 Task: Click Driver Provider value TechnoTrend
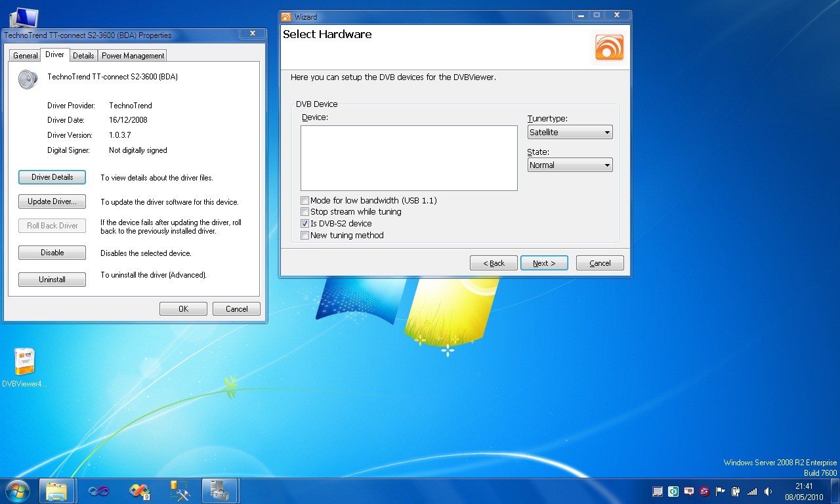click(x=131, y=106)
